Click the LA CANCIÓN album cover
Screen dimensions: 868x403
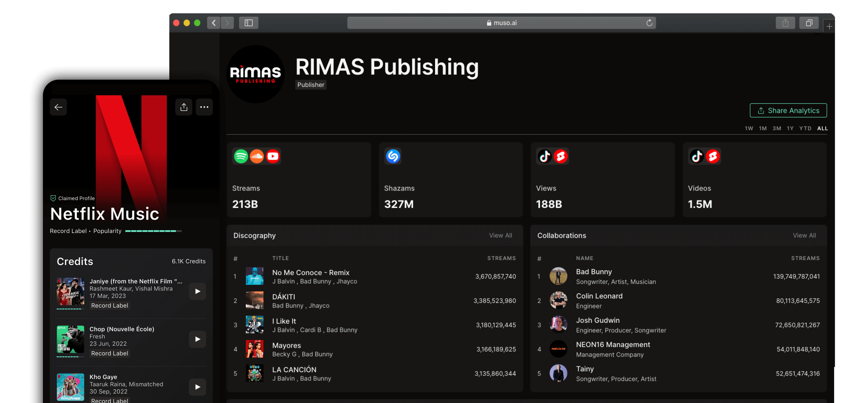(x=254, y=373)
